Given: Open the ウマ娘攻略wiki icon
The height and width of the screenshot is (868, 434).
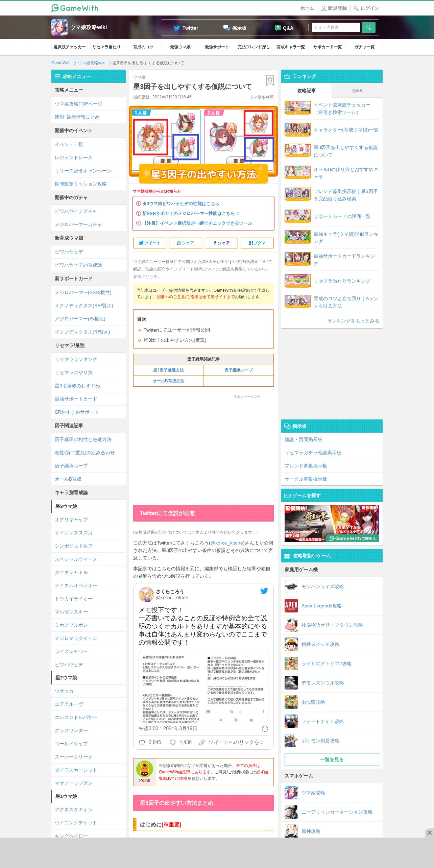Looking at the screenshot, I should [59, 27].
